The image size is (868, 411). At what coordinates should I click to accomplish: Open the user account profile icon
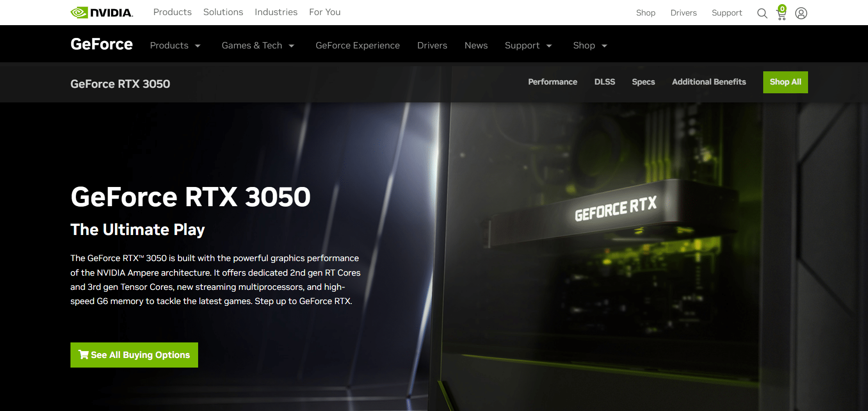(x=801, y=13)
